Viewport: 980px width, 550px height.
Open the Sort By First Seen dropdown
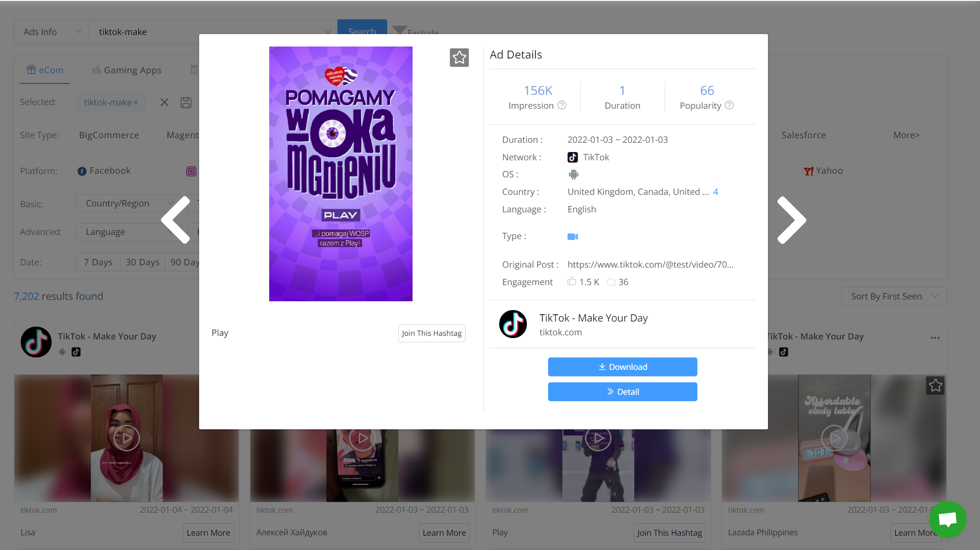click(x=894, y=296)
